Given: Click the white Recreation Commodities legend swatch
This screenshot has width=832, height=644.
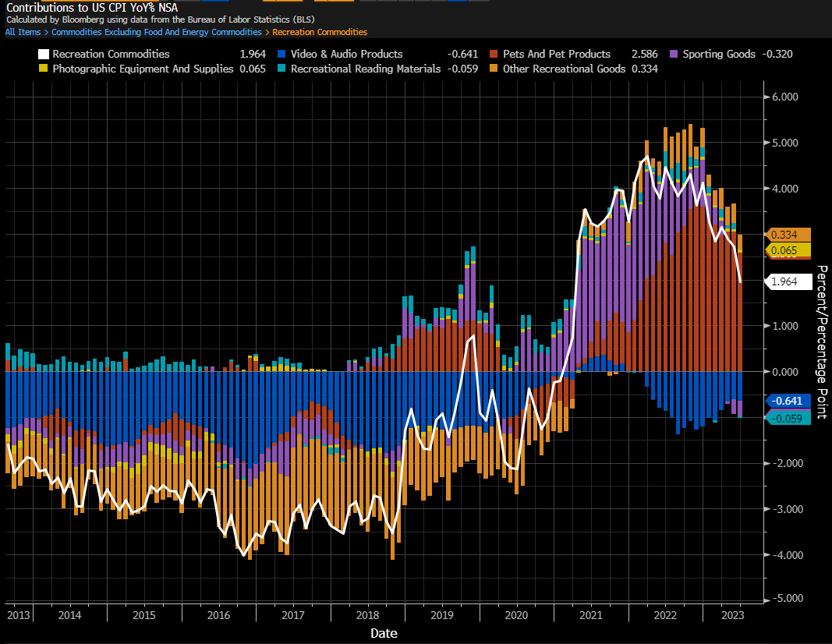Looking at the screenshot, I should pyautogui.click(x=44, y=54).
